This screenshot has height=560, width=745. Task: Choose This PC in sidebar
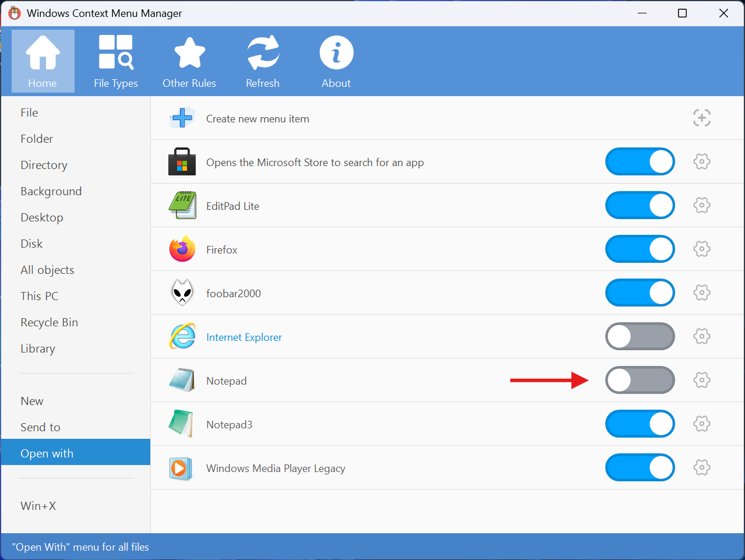tap(76, 296)
